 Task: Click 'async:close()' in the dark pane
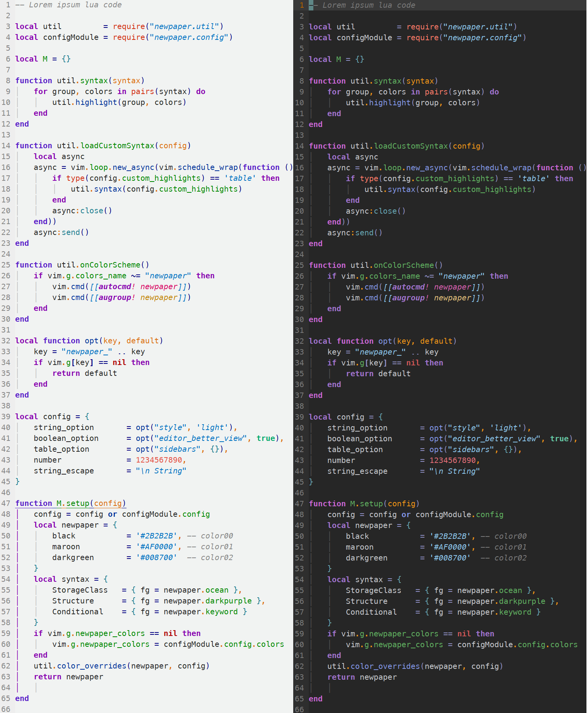pyautogui.click(x=376, y=211)
